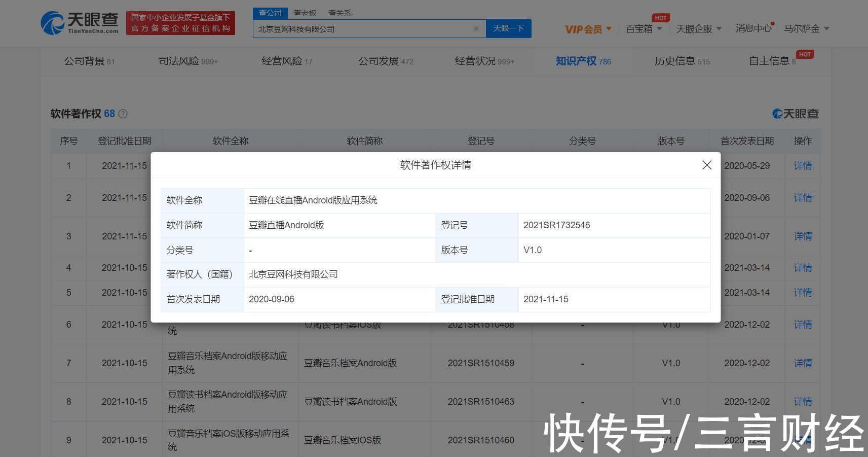Viewport: 868px width, 457px height.
Task: Click the 软件著作权详情 dialog title
Action: (x=436, y=165)
